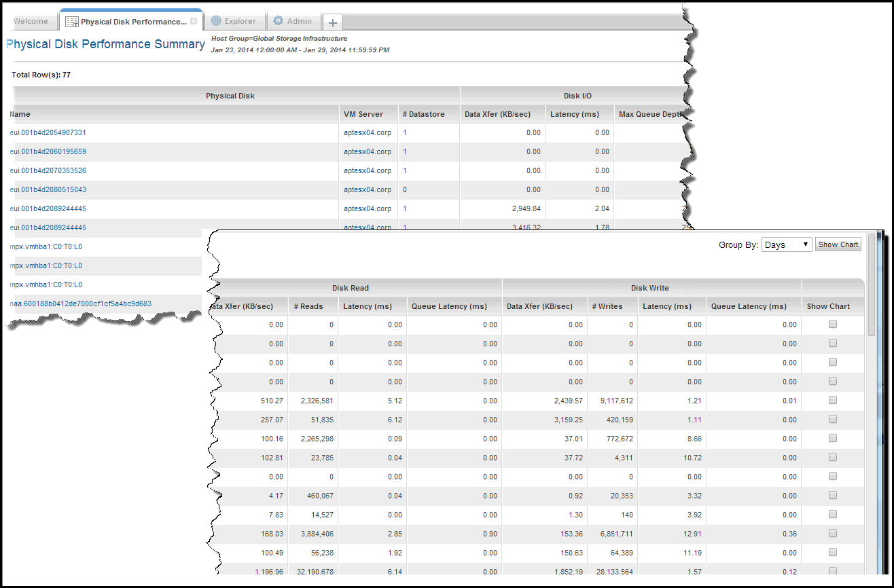Open the naa.600188b0412de7000cf1cf5a4bc9d683 disk link
The width and height of the screenshot is (894, 588).
point(80,304)
